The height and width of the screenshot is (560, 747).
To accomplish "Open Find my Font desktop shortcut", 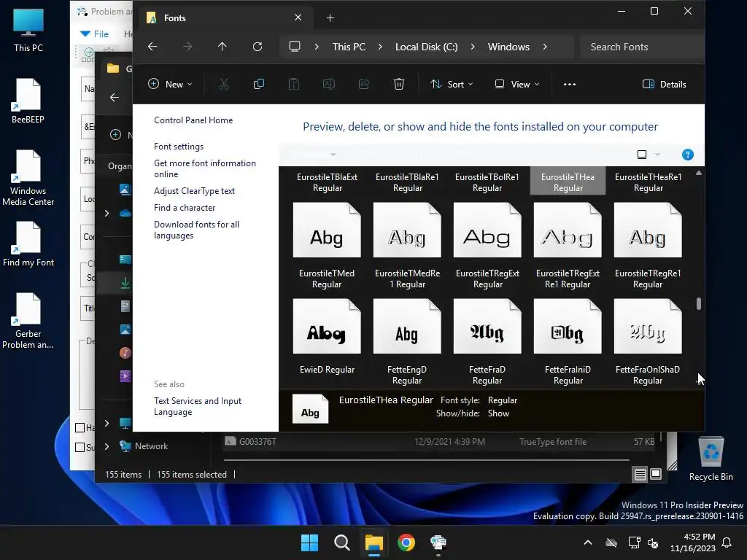I will [x=28, y=244].
